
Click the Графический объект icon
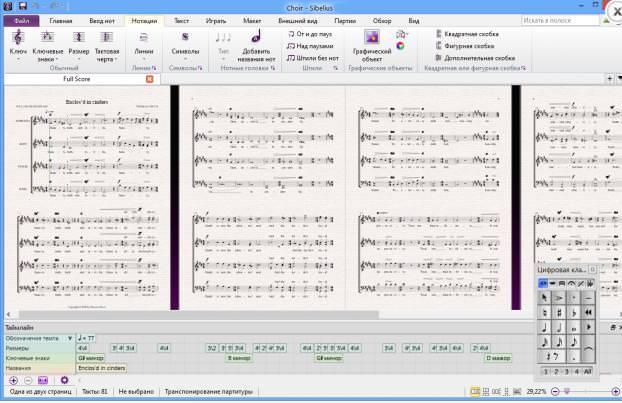click(x=372, y=38)
